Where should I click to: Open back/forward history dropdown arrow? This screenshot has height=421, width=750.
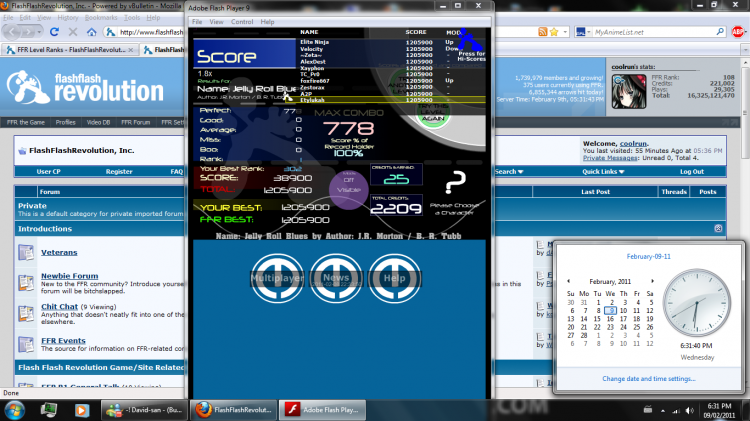click(40, 32)
